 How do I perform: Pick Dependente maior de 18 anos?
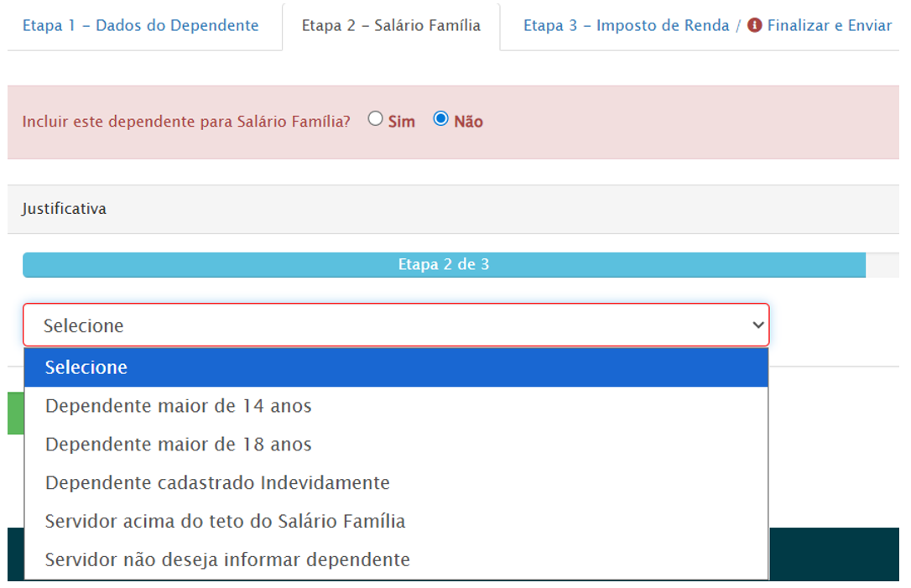(178, 445)
